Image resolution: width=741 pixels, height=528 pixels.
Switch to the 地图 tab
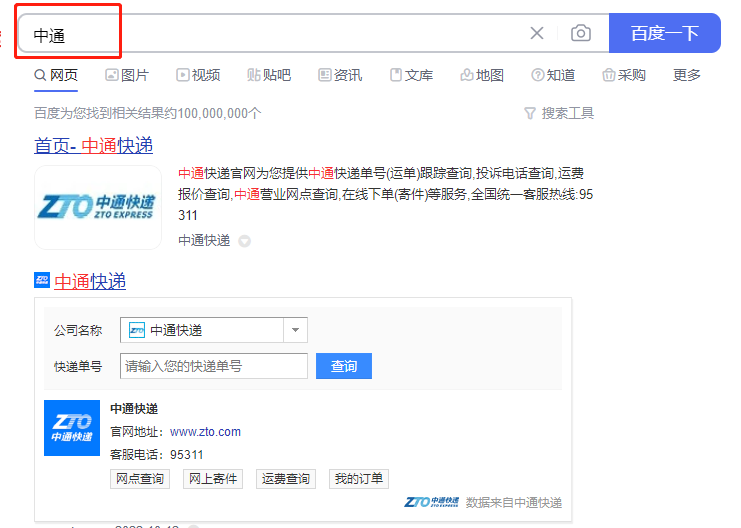482,75
